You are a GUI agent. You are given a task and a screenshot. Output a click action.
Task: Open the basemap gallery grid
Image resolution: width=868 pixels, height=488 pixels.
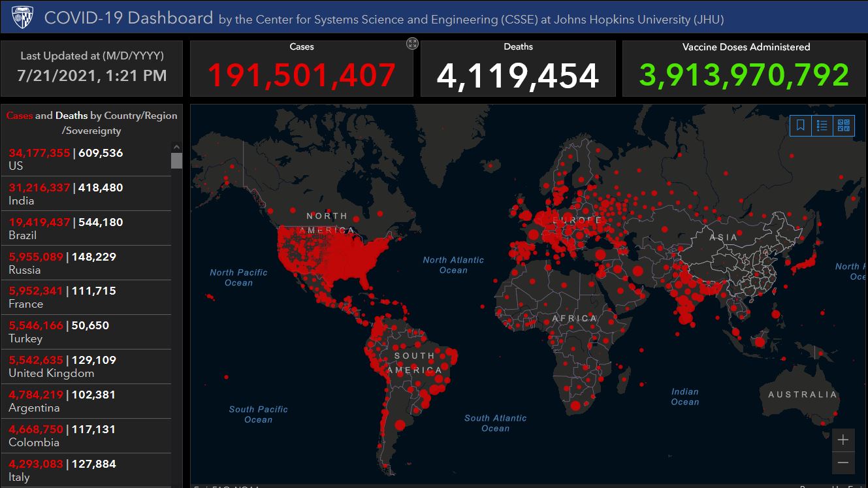click(x=843, y=125)
